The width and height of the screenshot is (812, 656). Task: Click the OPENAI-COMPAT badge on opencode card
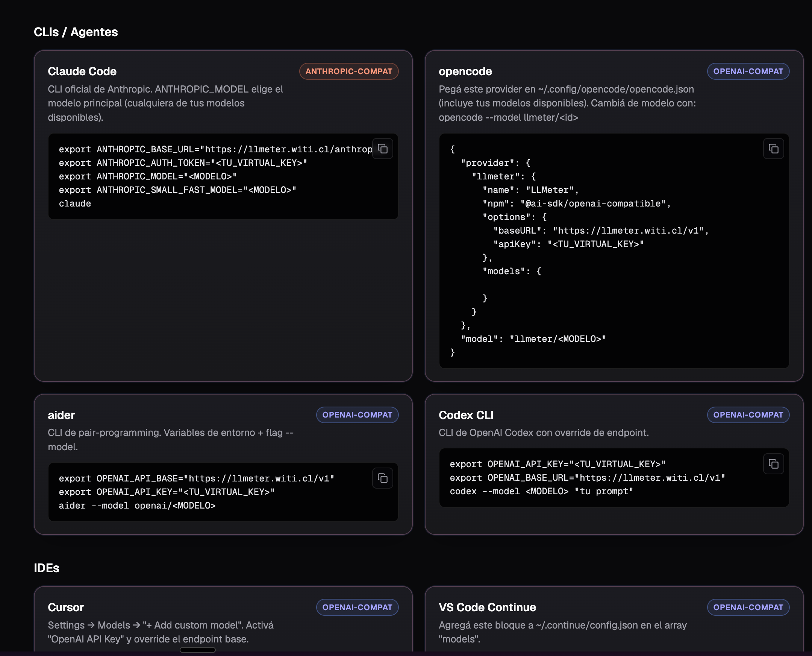point(748,71)
